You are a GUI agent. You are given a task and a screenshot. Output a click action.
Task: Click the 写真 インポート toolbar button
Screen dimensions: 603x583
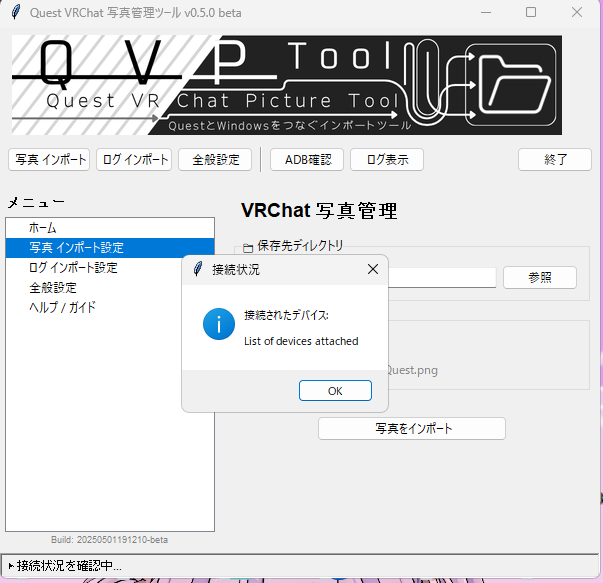[x=49, y=159]
